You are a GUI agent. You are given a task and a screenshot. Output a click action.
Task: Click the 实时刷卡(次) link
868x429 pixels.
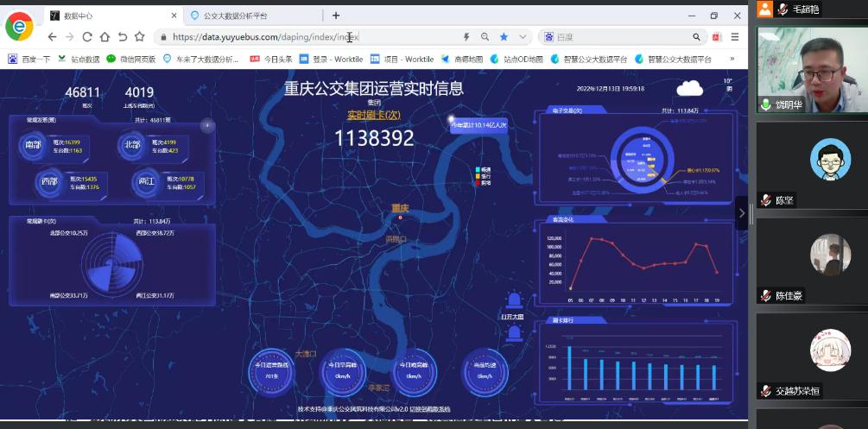[373, 115]
